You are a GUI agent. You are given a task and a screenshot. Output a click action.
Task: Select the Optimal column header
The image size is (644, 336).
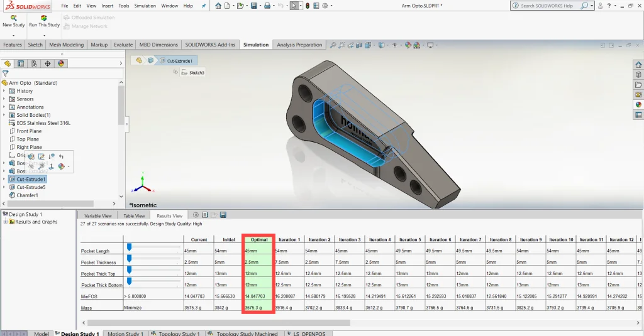(x=259, y=239)
